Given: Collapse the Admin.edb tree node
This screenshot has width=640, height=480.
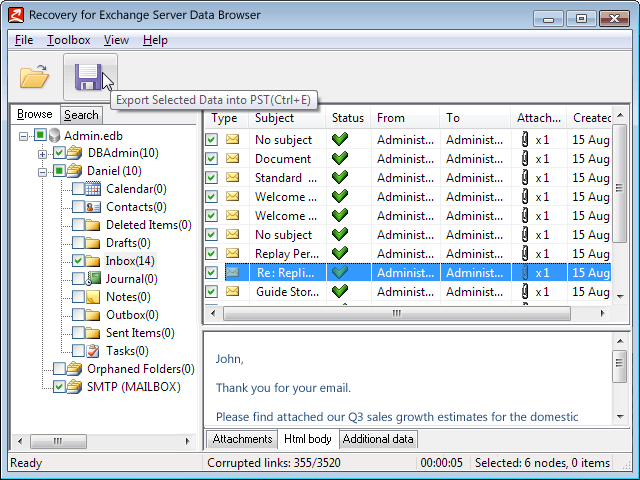Looking at the screenshot, I should pos(24,136).
